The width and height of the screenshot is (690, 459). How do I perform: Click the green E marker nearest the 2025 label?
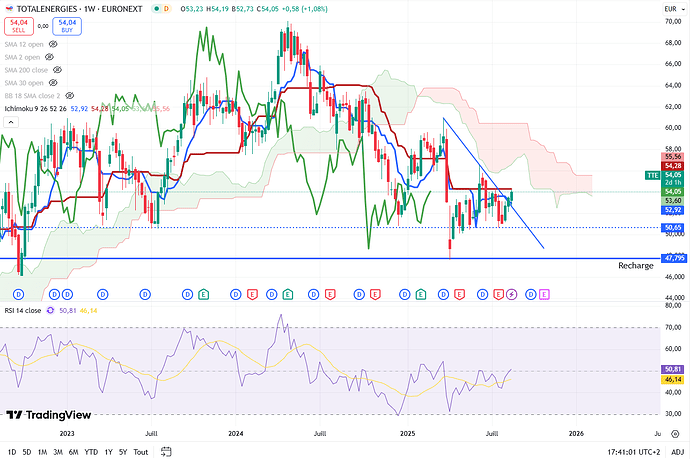(421, 294)
